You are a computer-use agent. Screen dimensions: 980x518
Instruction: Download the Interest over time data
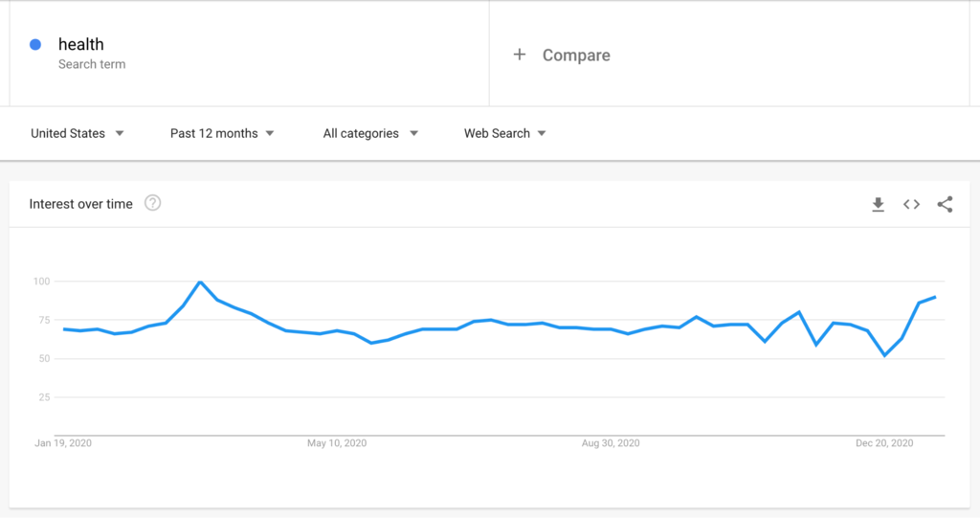(x=878, y=204)
